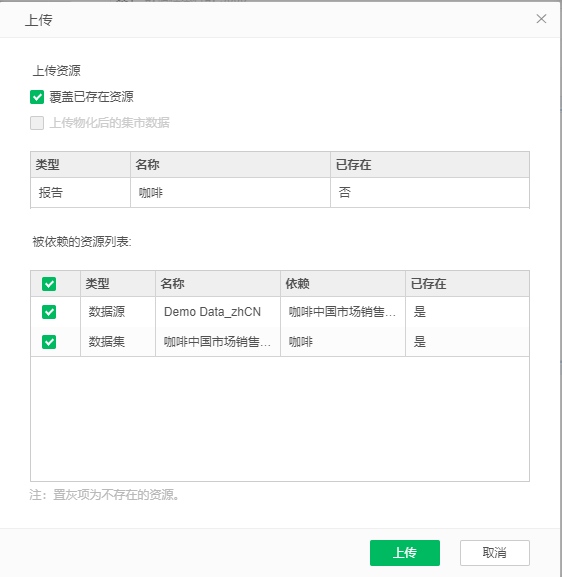Viewport: 562px width, 577px height.
Task: Click Demo Data_zhCN name cell
Action: (x=218, y=312)
